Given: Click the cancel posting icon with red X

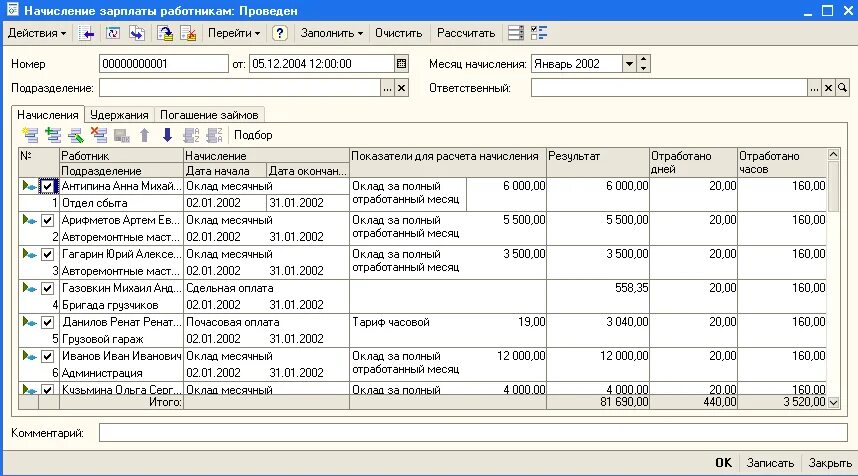Looking at the screenshot, I should coord(188,33).
